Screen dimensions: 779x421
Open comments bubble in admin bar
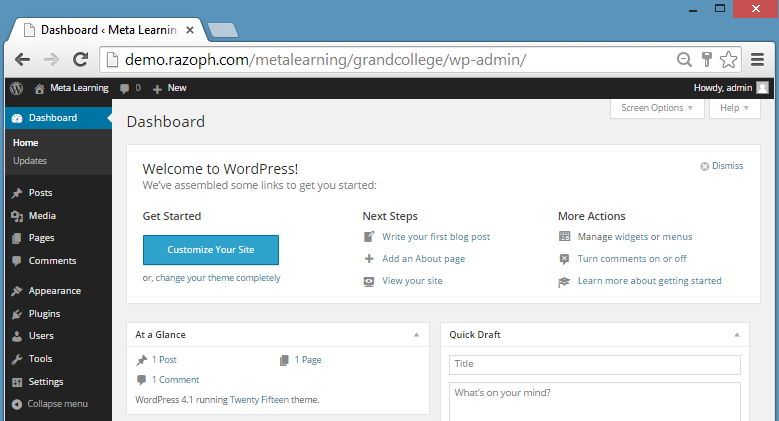click(124, 88)
